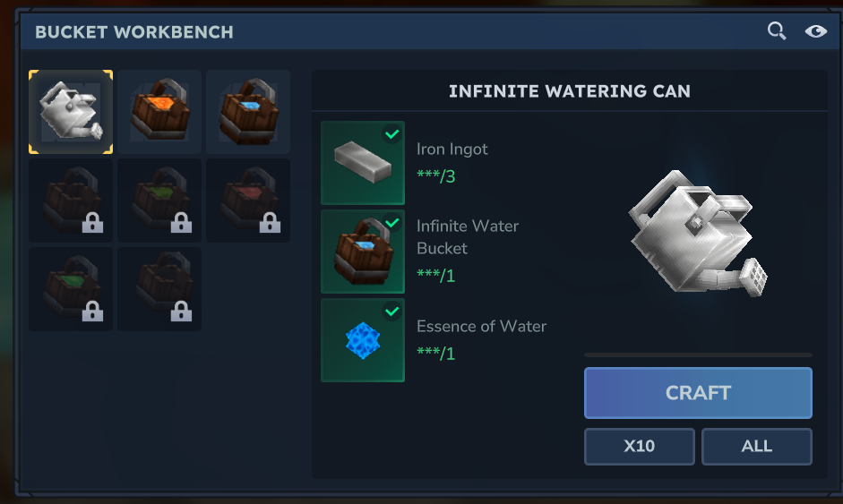Select the lava bucket recipe with orange liquid
The image size is (843, 504).
[159, 112]
